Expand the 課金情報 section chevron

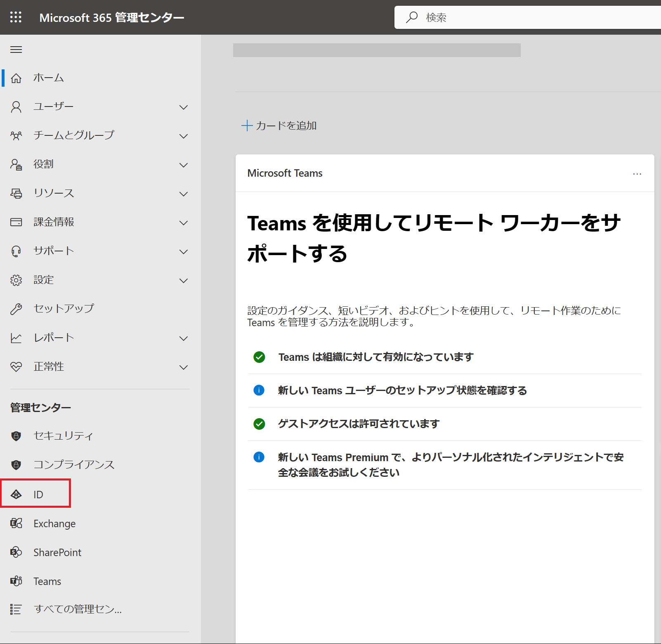(x=184, y=223)
